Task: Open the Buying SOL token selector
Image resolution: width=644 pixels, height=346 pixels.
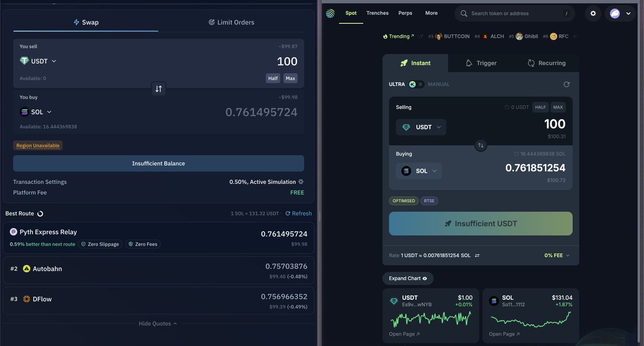Action: [x=419, y=171]
